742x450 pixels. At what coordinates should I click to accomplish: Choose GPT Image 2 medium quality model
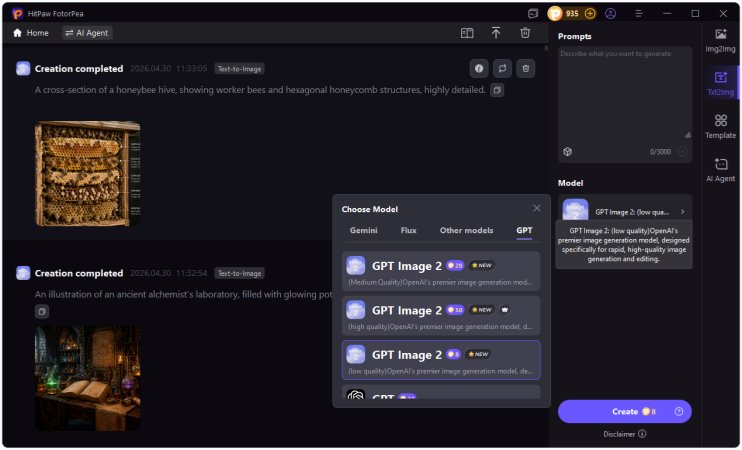tap(441, 271)
